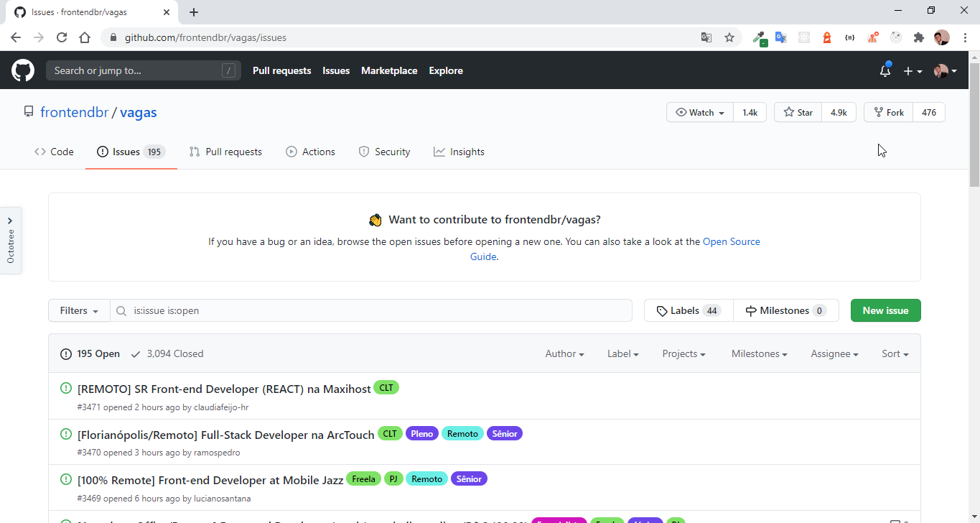The height and width of the screenshot is (523, 980).
Task: Open the browser extensions puzzle icon
Action: coord(919,37)
